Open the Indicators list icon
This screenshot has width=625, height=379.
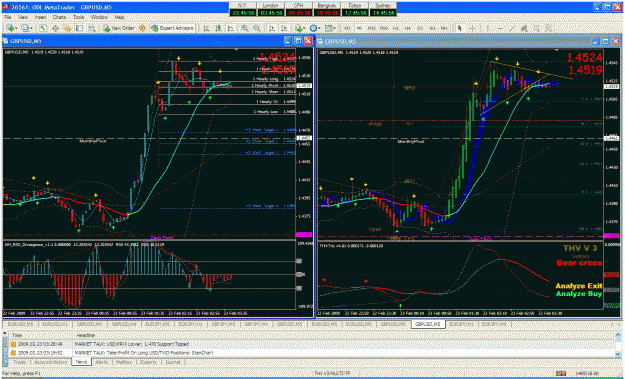point(298,28)
